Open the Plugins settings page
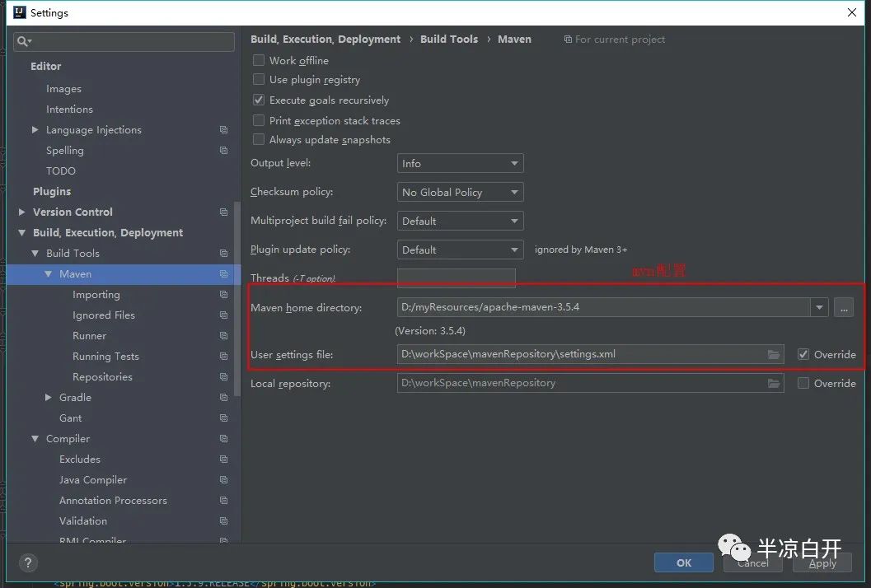Screen dimensions: 871x588 (x=52, y=192)
